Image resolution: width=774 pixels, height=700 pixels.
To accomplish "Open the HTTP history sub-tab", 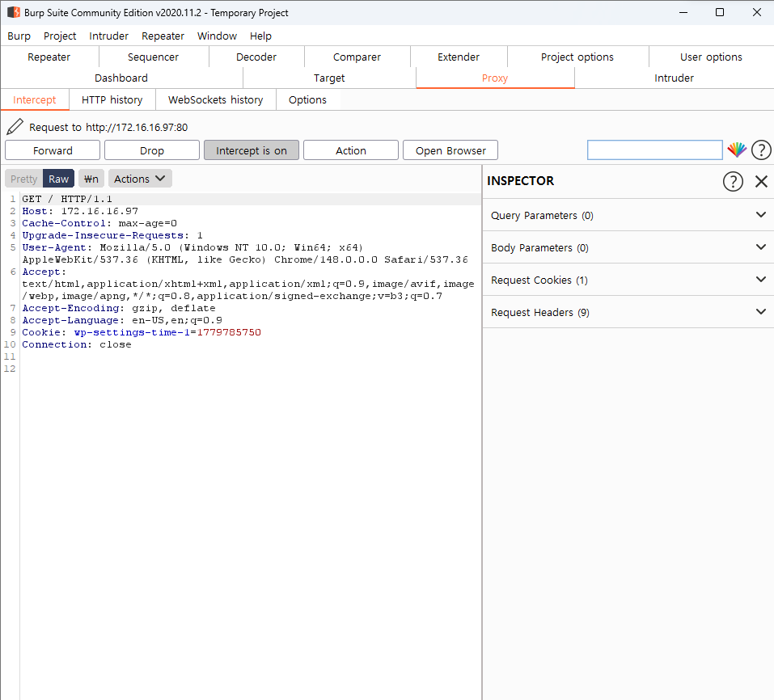I will coord(112,99).
